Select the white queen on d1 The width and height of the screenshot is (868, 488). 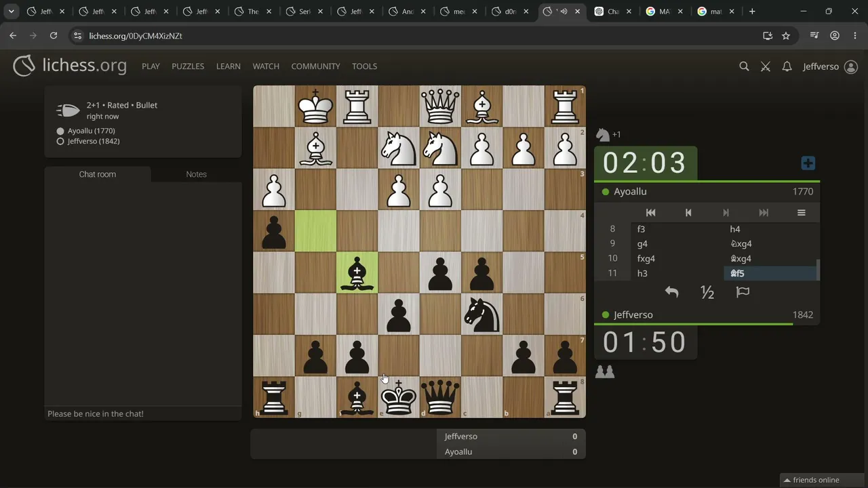coord(440,106)
